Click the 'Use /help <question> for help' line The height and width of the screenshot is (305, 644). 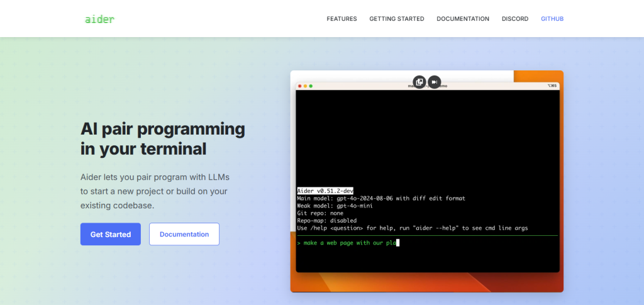point(413,228)
